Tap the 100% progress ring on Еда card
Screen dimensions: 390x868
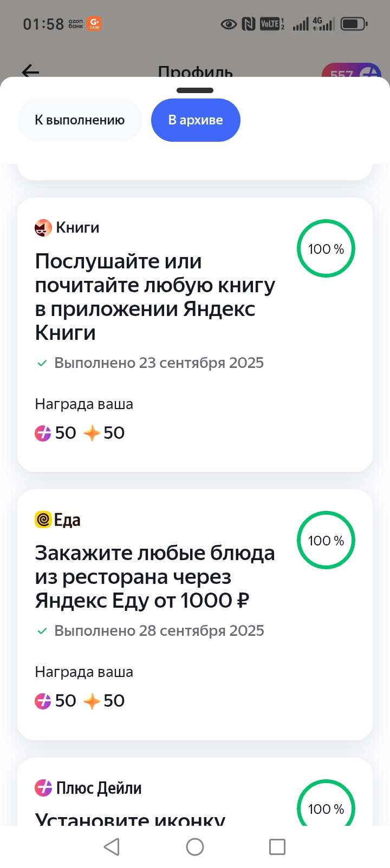[326, 541]
